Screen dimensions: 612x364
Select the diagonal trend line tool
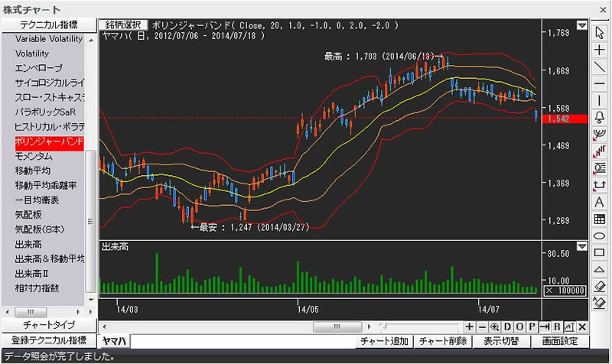(x=599, y=67)
